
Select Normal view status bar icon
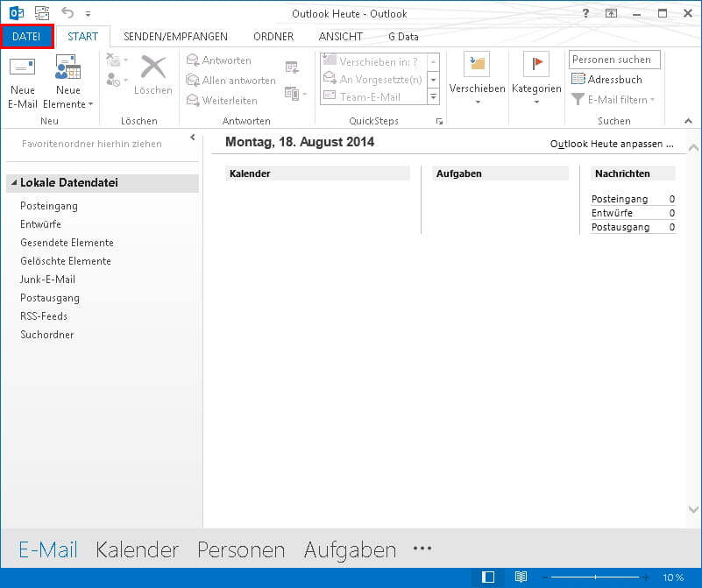click(488, 577)
